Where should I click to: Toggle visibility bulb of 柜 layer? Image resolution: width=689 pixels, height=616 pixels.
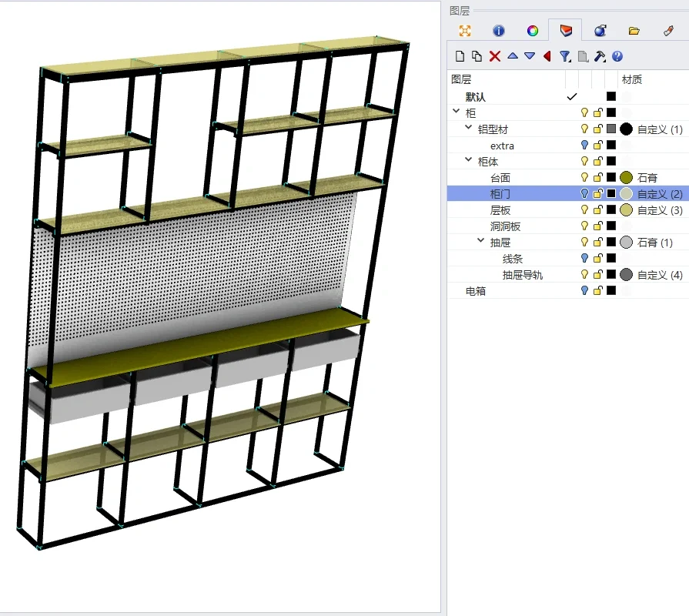point(584,112)
